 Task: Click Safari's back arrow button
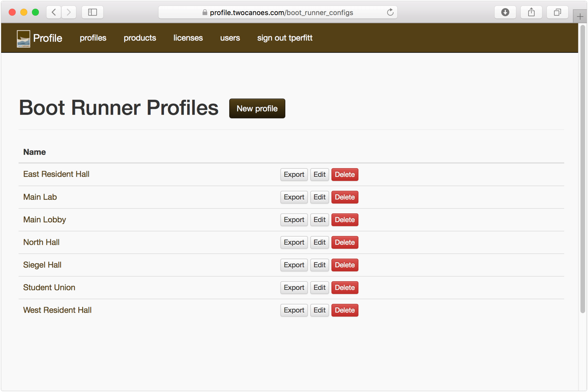pos(54,12)
